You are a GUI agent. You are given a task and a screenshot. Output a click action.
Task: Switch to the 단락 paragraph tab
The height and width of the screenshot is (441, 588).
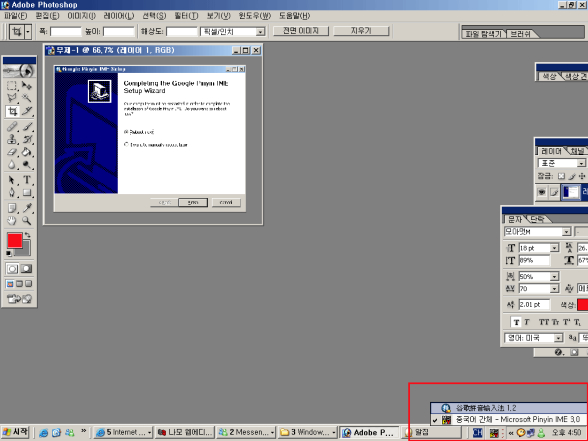point(537,219)
